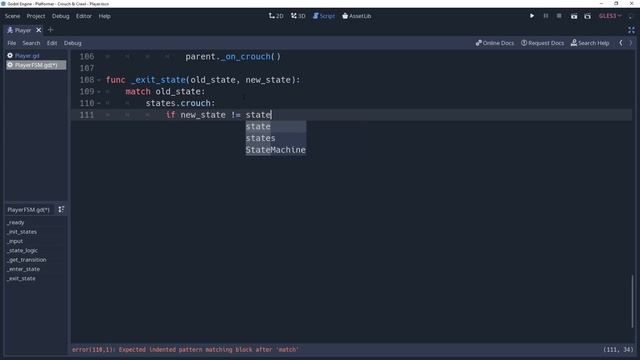Jump to _enter_state method

(24, 269)
